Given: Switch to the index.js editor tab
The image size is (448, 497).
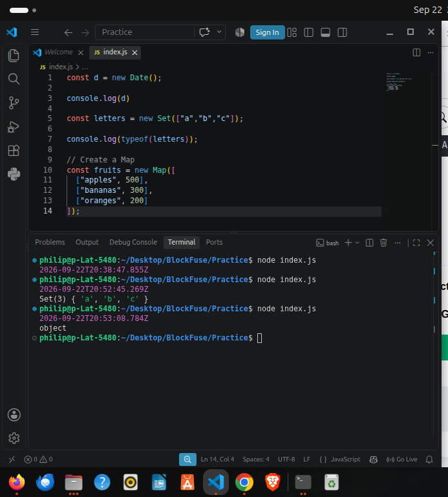Looking at the screenshot, I should coord(115,52).
